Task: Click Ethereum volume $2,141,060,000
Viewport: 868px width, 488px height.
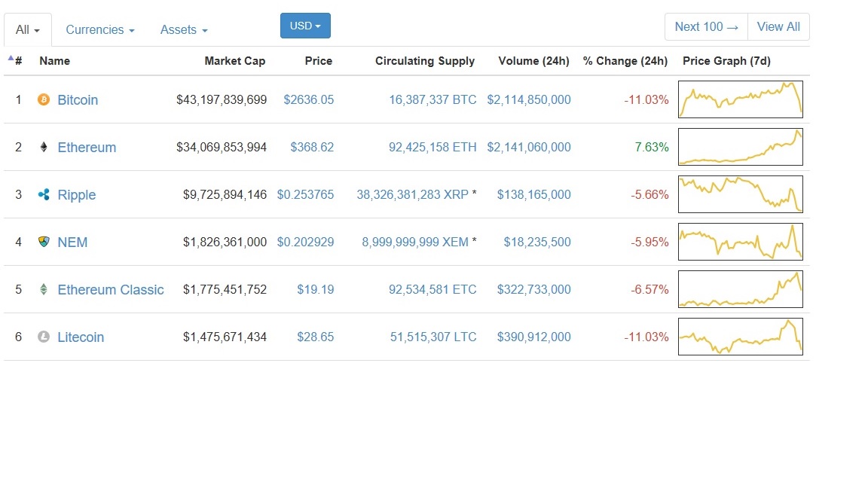Action: [529, 147]
